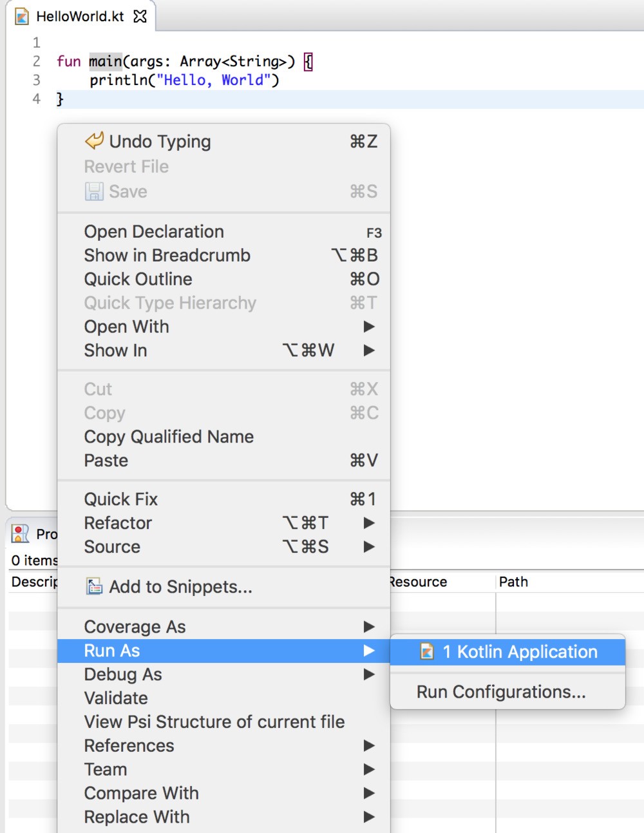Select Quick Outline
This screenshot has width=644, height=833.
click(138, 279)
